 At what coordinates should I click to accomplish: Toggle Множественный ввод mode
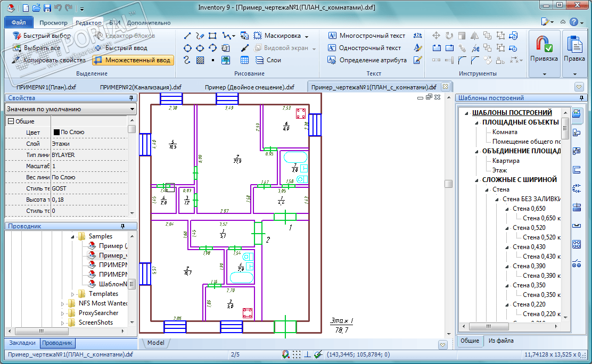tap(133, 60)
